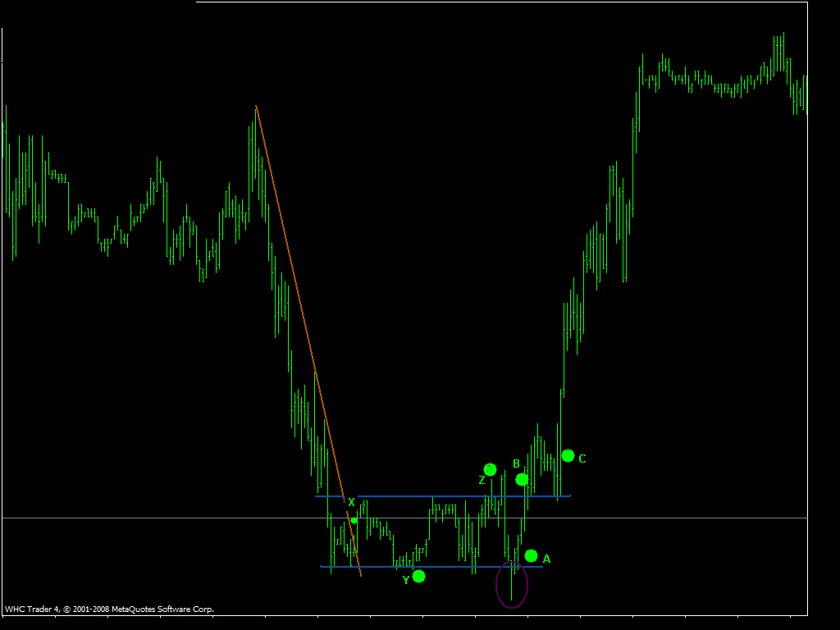Screen dimensions: 840x630
Task: Select the green dot marker beside label Y
Action: [x=419, y=577]
